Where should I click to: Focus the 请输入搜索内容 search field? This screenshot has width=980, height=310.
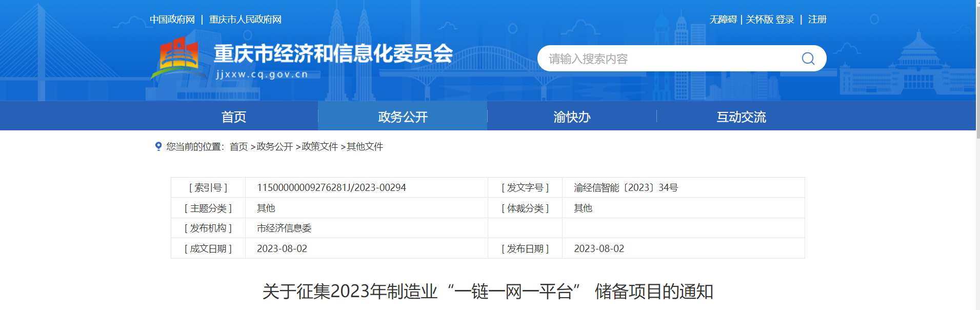(667, 59)
